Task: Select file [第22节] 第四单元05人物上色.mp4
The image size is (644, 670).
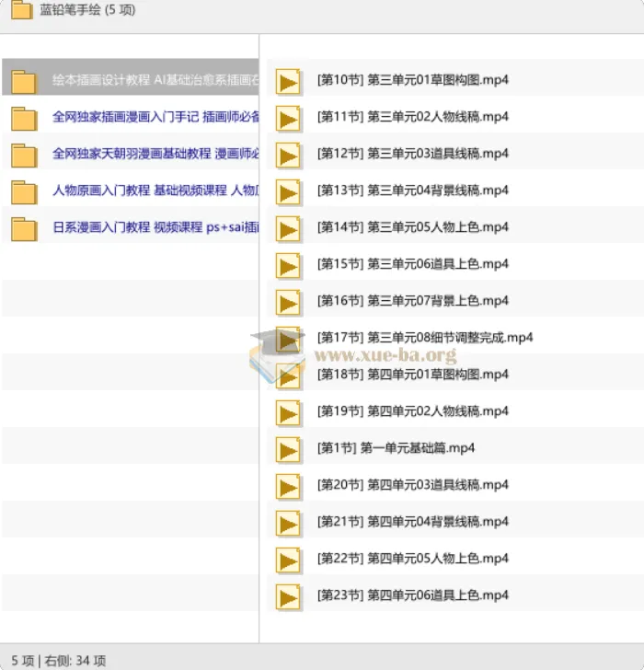Action: (413, 558)
